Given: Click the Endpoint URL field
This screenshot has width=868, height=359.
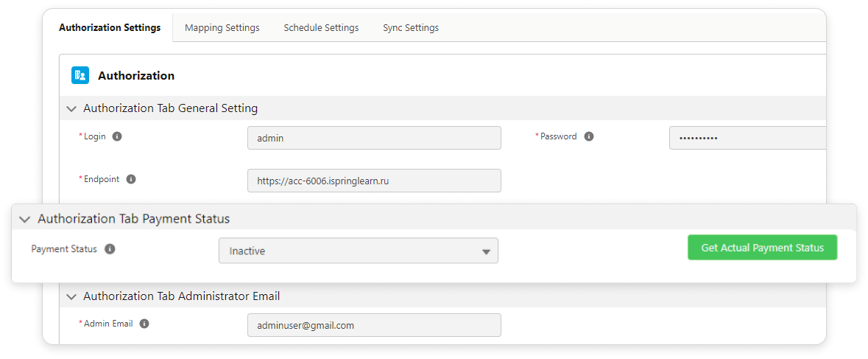Looking at the screenshot, I should pyautogui.click(x=374, y=181).
